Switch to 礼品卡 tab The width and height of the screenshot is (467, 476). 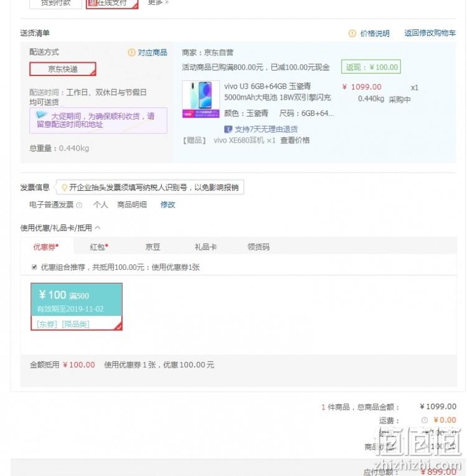[x=205, y=247]
